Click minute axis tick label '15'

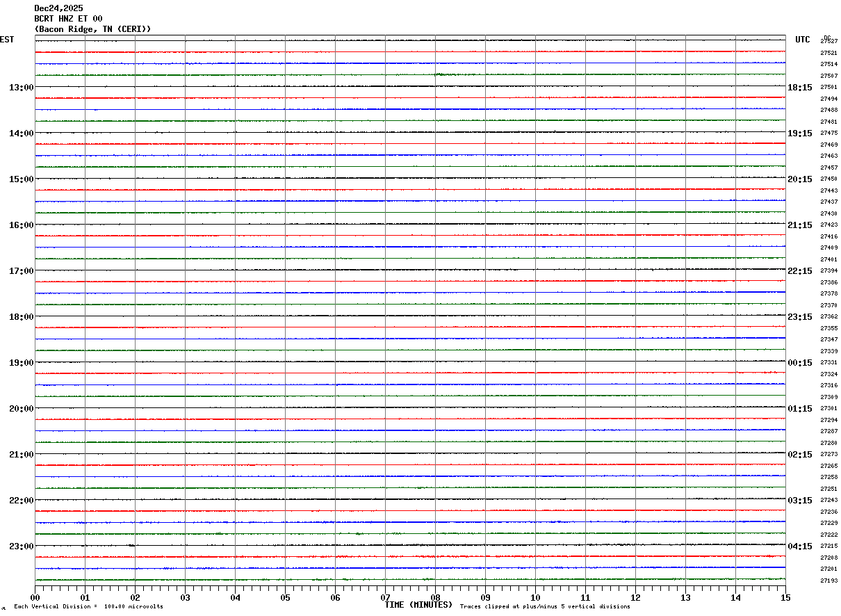[785, 598]
